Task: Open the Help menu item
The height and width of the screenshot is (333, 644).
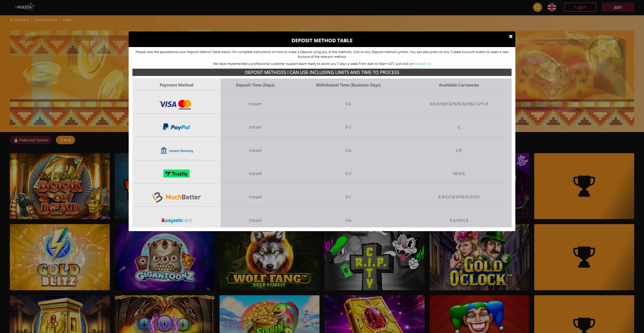Action: (x=67, y=20)
